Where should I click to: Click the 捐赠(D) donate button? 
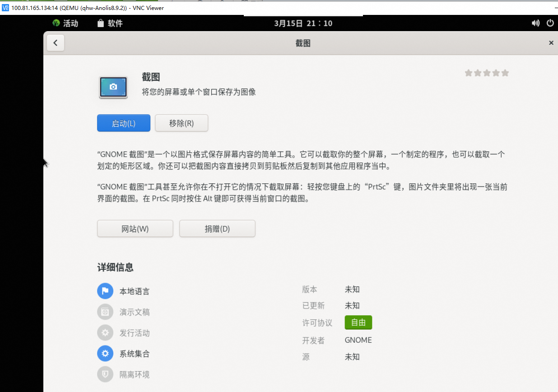click(x=217, y=229)
